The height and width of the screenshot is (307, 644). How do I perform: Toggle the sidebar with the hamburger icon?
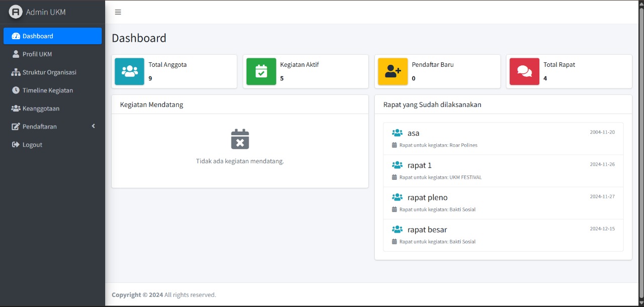[118, 12]
